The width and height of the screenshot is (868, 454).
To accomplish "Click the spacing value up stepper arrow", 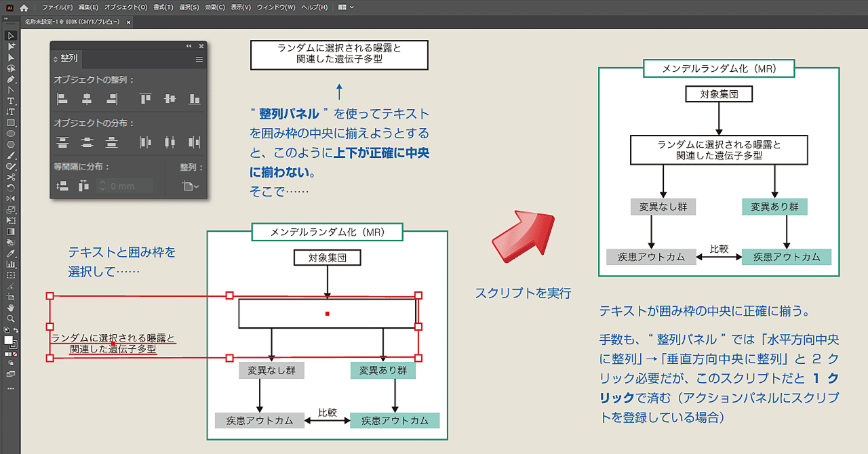I will (102, 182).
